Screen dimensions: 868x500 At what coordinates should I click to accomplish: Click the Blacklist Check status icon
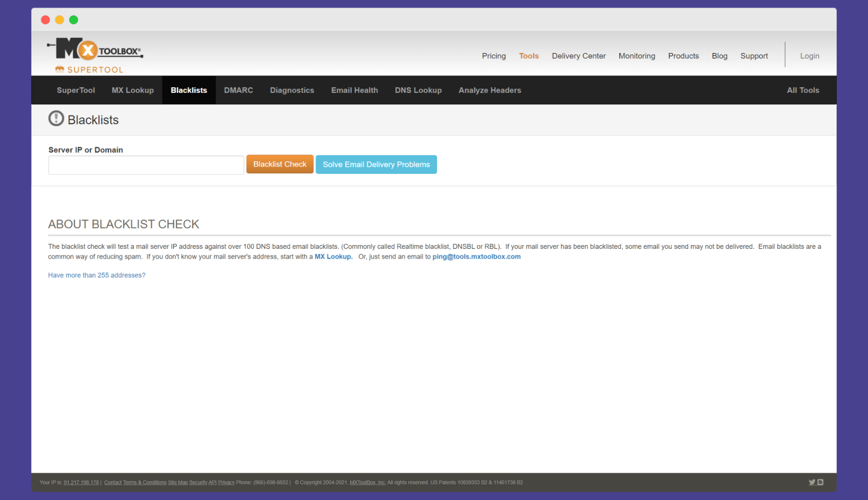coord(56,119)
